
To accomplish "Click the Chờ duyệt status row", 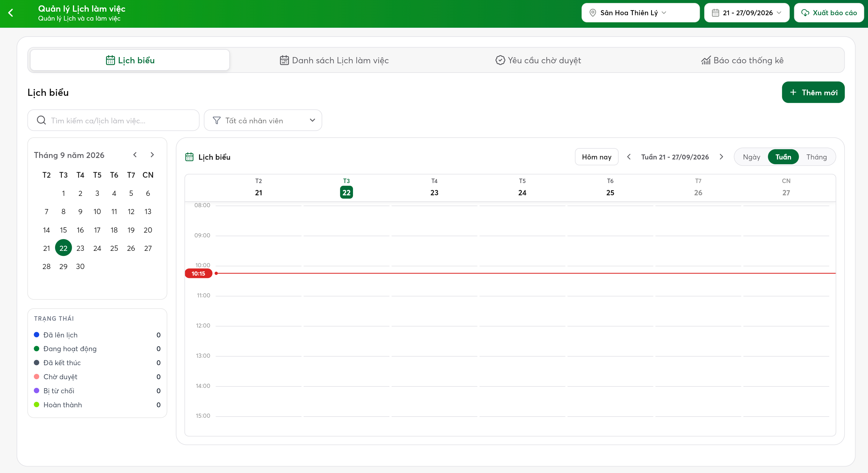I will point(97,377).
